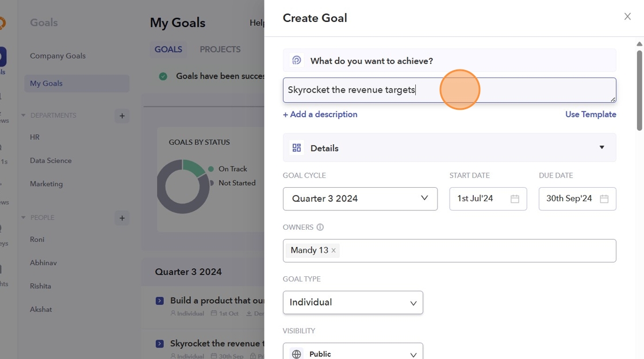The width and height of the screenshot is (644, 359).
Task: Open Company Goals in sidebar
Action: (x=57, y=56)
